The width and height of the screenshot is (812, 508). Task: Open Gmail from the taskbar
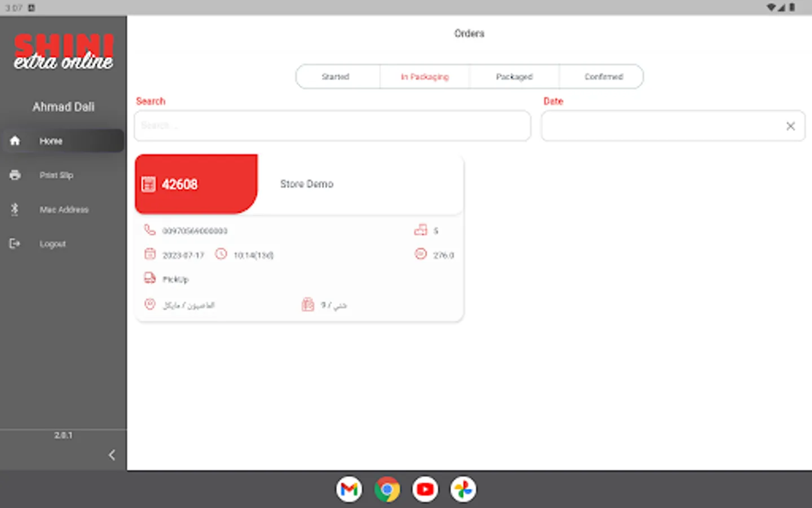(349, 489)
